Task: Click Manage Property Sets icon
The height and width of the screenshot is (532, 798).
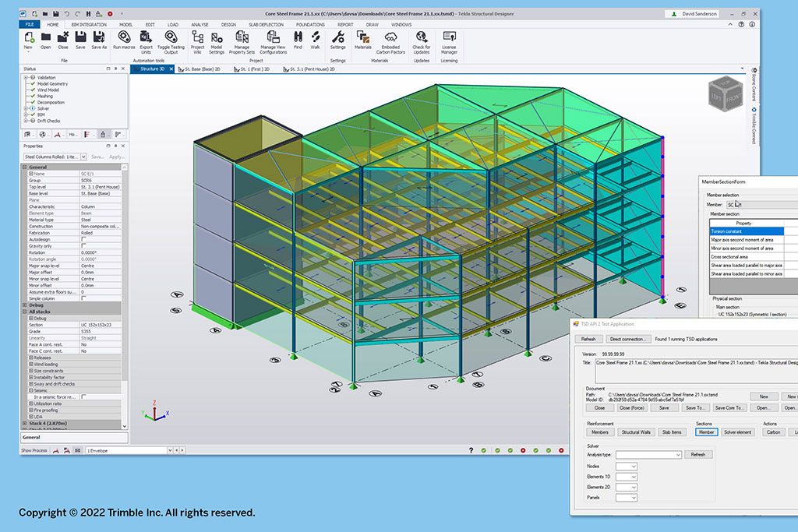Action: 242,37
